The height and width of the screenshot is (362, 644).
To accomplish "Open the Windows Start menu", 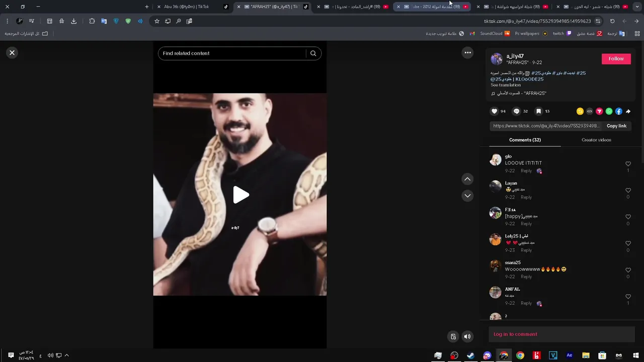I will pos(635,355).
